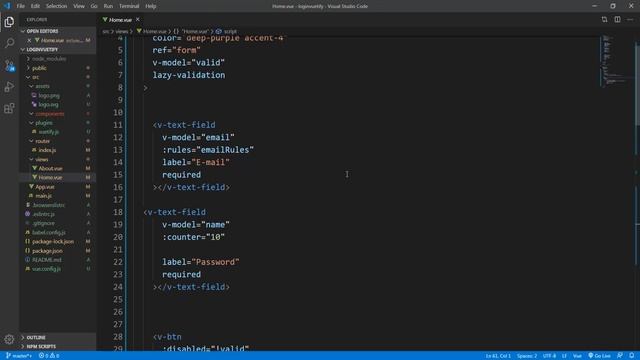This screenshot has width=640, height=360.
Task: Open the File menu
Action: 20,6
